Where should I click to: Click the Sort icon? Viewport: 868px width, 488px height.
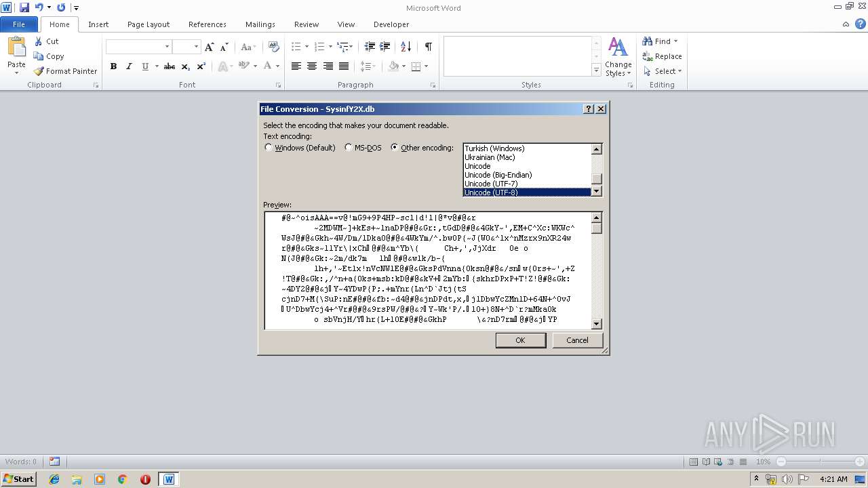[406, 47]
